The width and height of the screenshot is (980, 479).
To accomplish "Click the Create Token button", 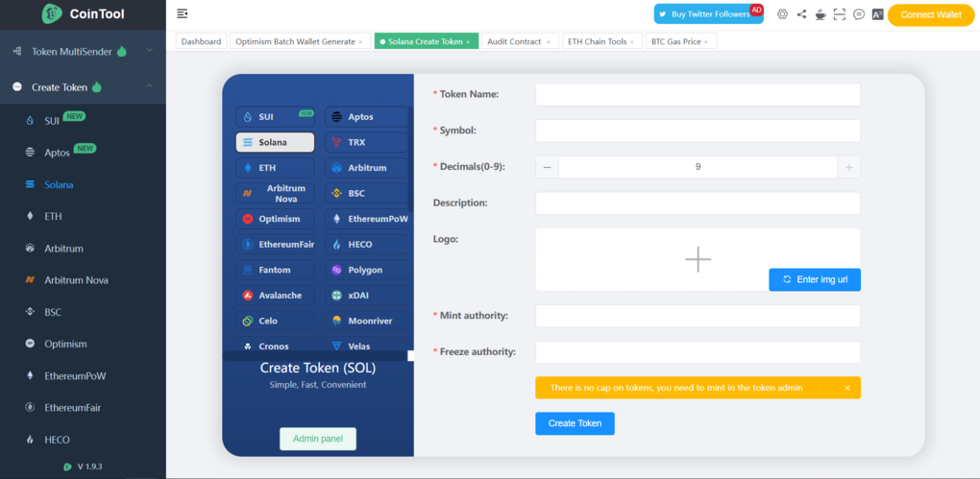I will pyautogui.click(x=575, y=423).
